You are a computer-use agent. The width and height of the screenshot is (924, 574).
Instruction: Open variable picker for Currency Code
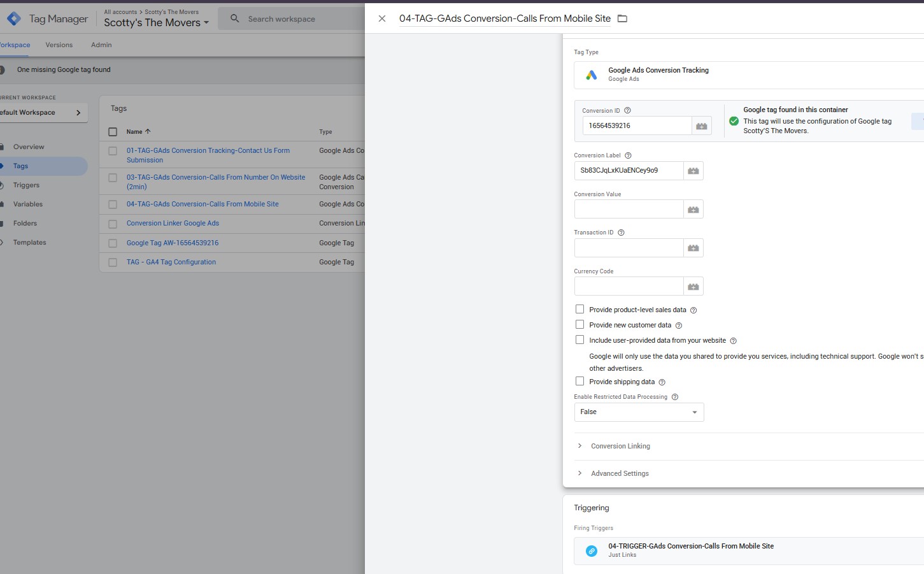(x=693, y=287)
